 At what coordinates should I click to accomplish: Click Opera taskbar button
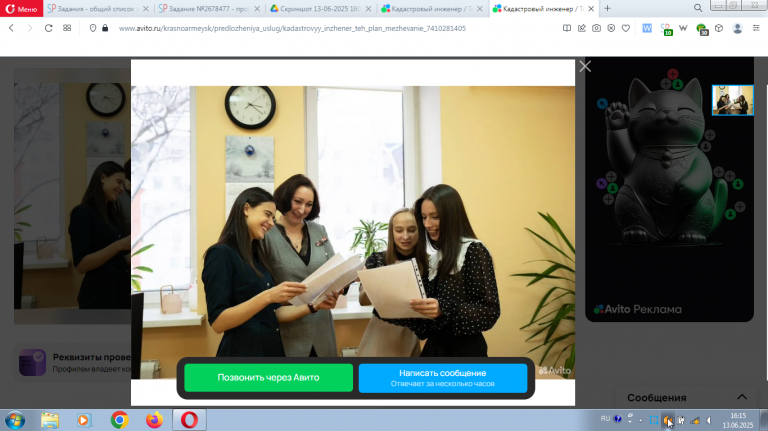point(190,420)
